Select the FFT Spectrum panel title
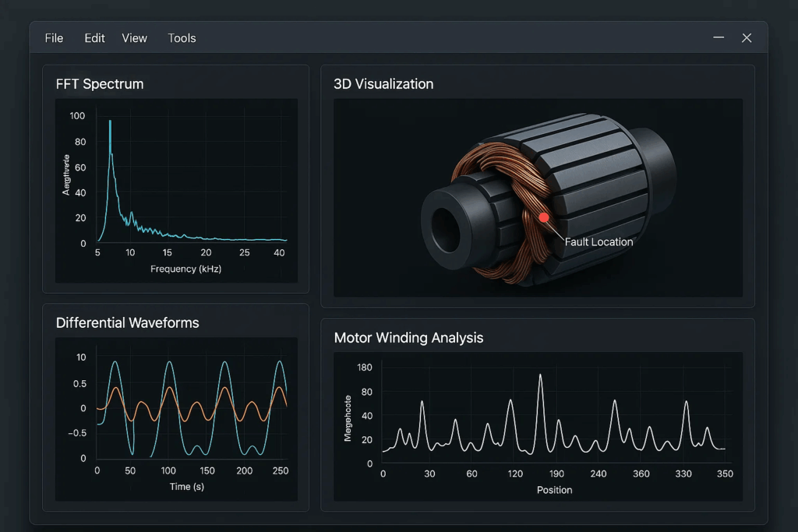 click(x=100, y=84)
